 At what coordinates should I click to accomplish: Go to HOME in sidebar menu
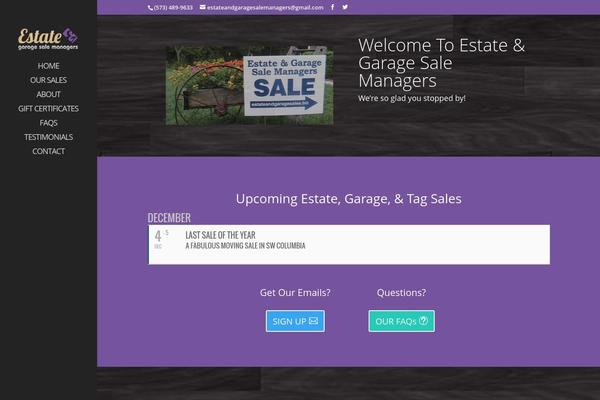48,66
